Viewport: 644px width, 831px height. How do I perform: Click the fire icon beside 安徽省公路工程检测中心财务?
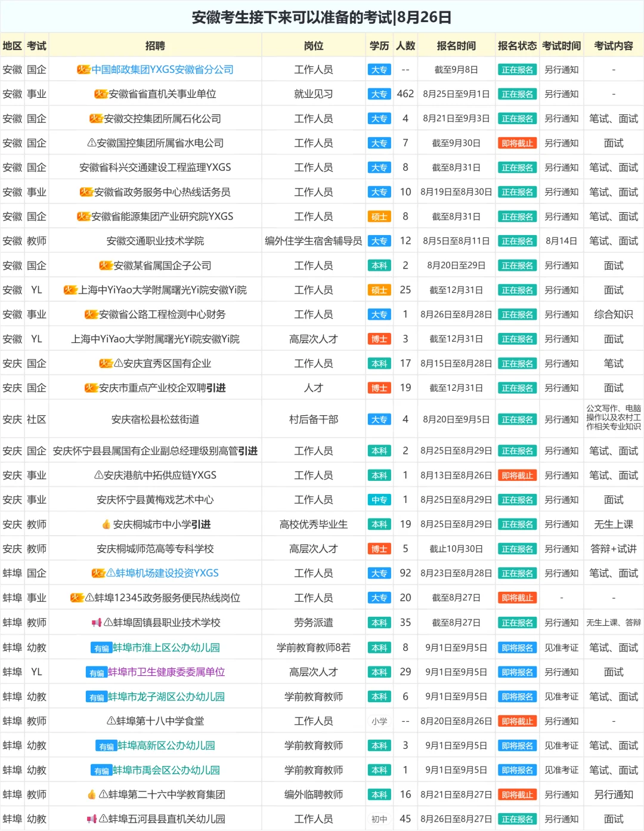[91, 314]
